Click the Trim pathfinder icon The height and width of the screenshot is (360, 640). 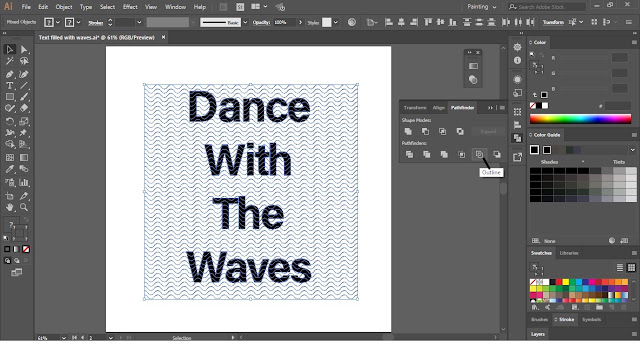coord(427,154)
